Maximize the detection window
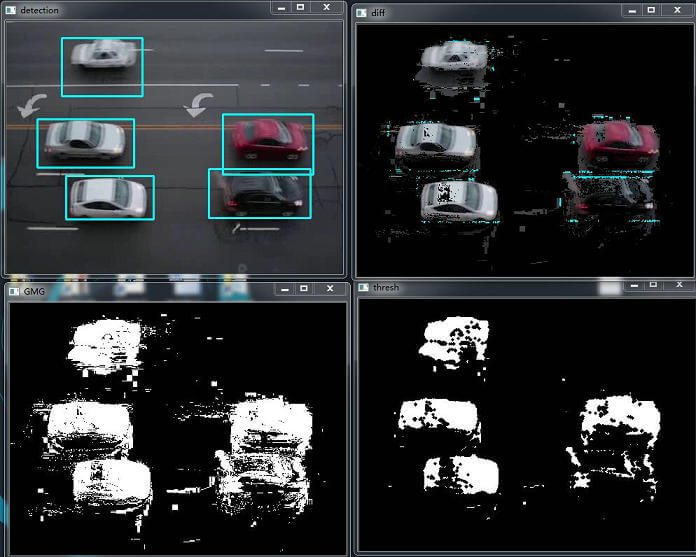The height and width of the screenshot is (557, 696). pyautogui.click(x=303, y=7)
